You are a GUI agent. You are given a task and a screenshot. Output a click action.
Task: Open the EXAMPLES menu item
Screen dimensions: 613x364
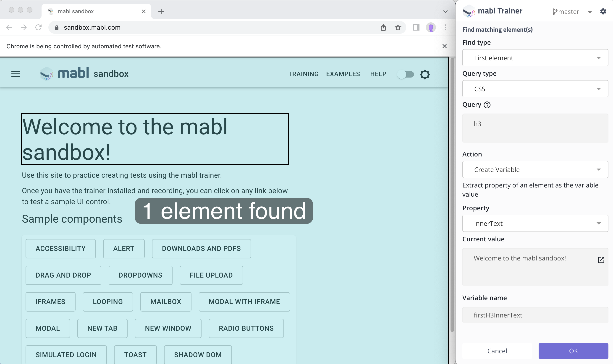tap(343, 74)
